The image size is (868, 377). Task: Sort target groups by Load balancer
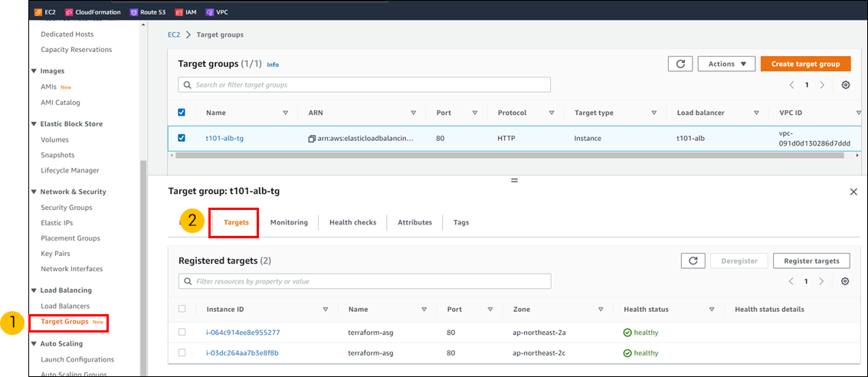[x=757, y=113]
